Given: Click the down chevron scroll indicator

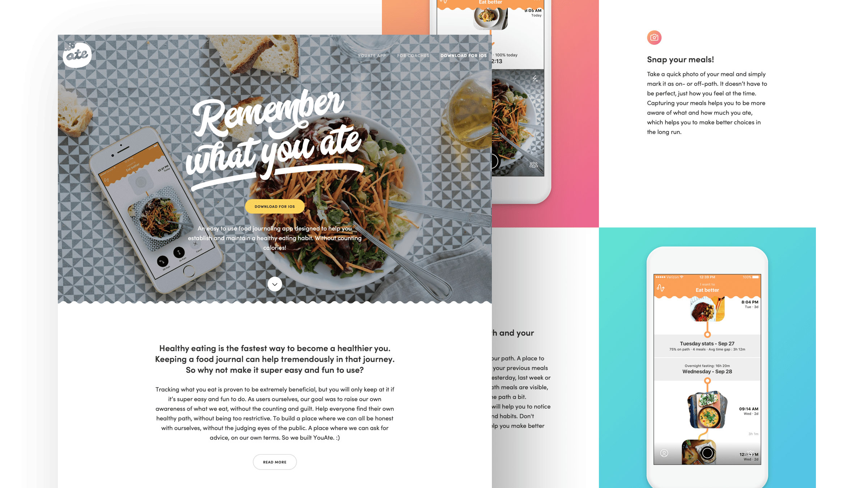Looking at the screenshot, I should [x=274, y=284].
